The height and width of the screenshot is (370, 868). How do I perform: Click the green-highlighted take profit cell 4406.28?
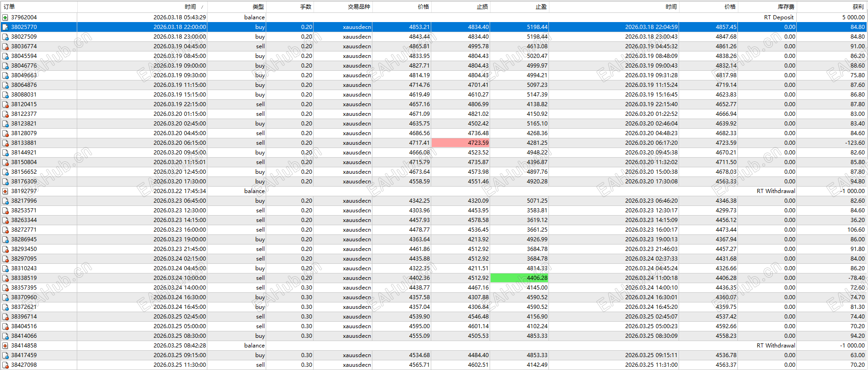coord(520,278)
